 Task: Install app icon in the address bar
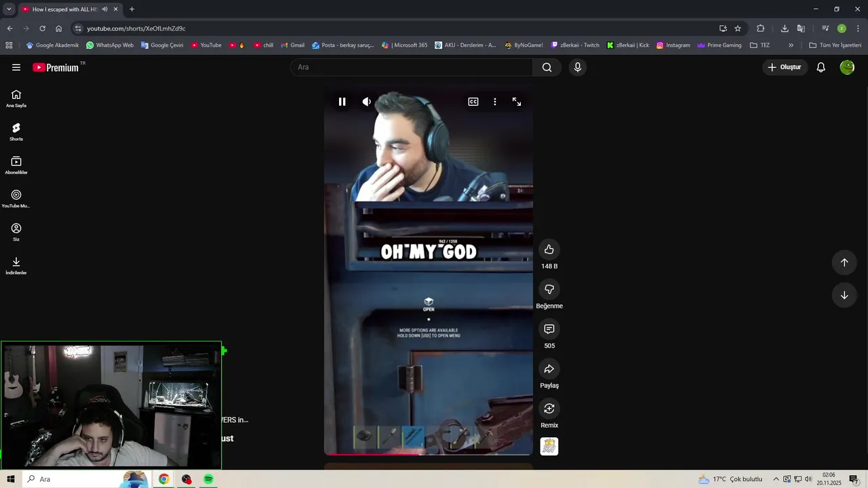tap(723, 28)
